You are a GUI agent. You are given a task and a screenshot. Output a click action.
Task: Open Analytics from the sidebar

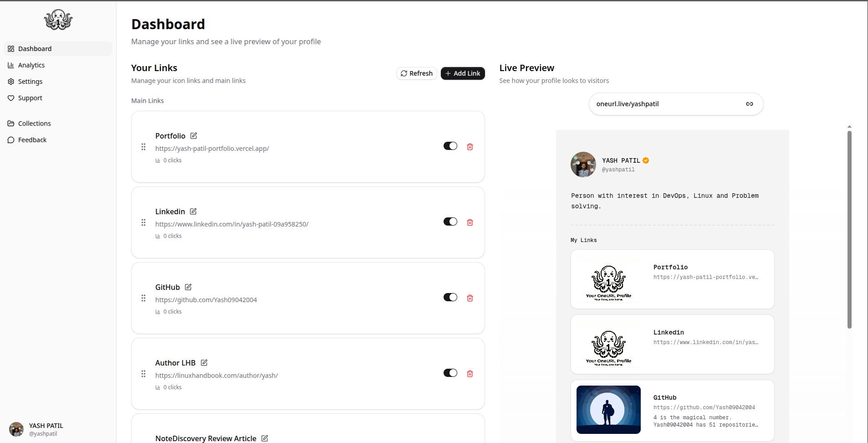pyautogui.click(x=31, y=65)
